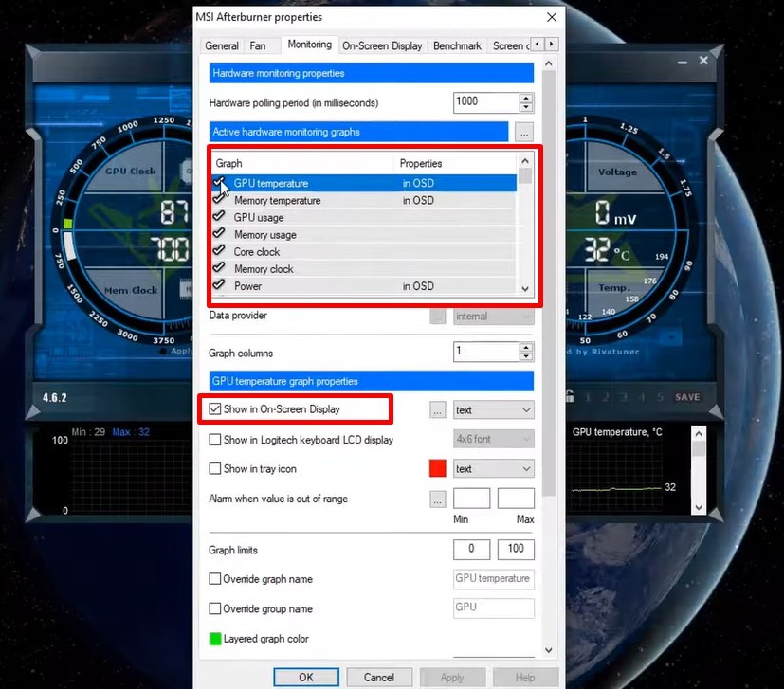
Task: Open the tray icon text dropdown
Action: click(494, 468)
